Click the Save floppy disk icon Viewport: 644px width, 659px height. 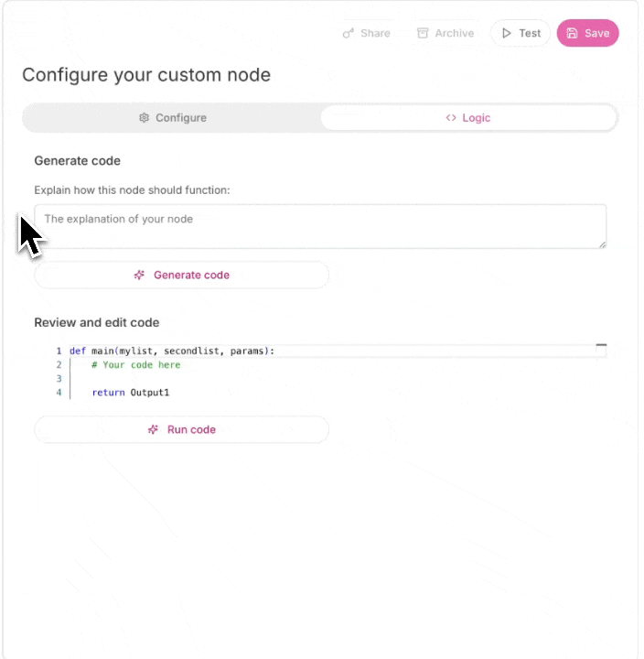[572, 33]
